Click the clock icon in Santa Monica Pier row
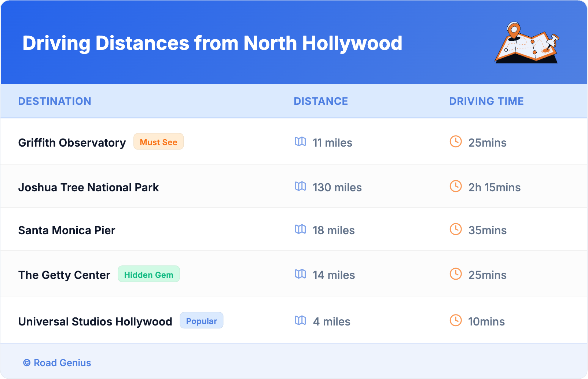The image size is (588, 379). (x=456, y=229)
